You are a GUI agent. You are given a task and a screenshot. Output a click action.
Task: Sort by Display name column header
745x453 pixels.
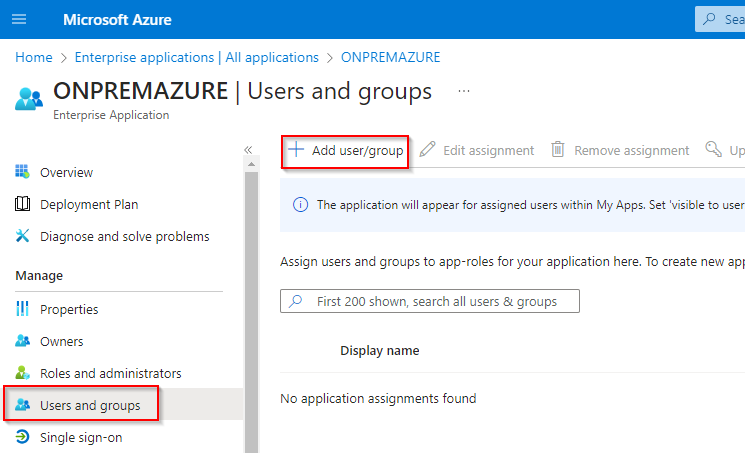(x=380, y=351)
